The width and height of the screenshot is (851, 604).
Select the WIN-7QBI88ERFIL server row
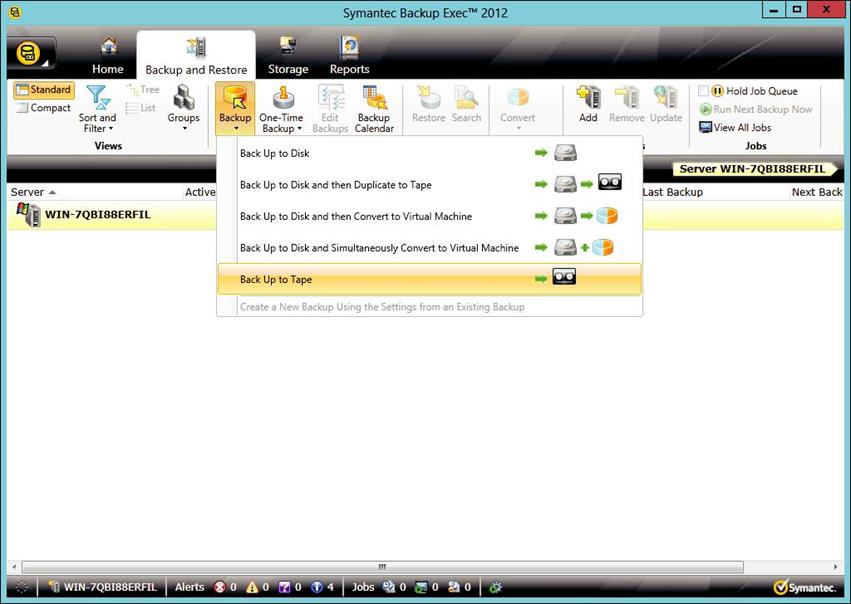pyautogui.click(x=426, y=215)
